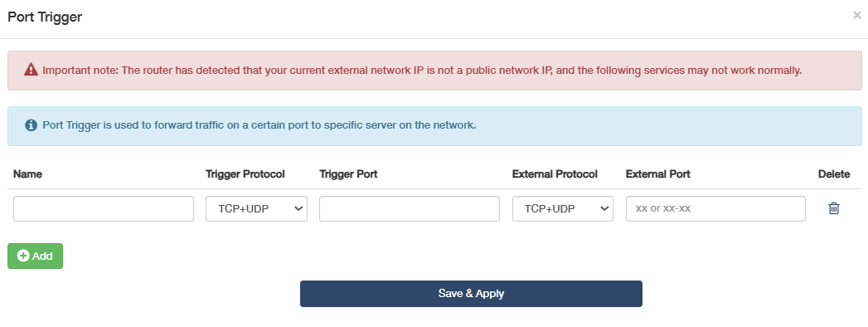The image size is (868, 327).
Task: Click the Name column header
Action: click(x=27, y=174)
